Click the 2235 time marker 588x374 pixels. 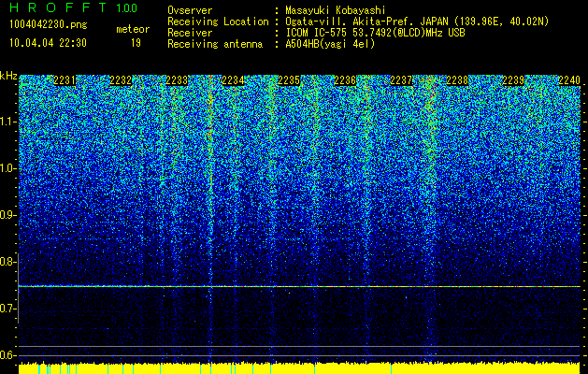click(x=289, y=80)
